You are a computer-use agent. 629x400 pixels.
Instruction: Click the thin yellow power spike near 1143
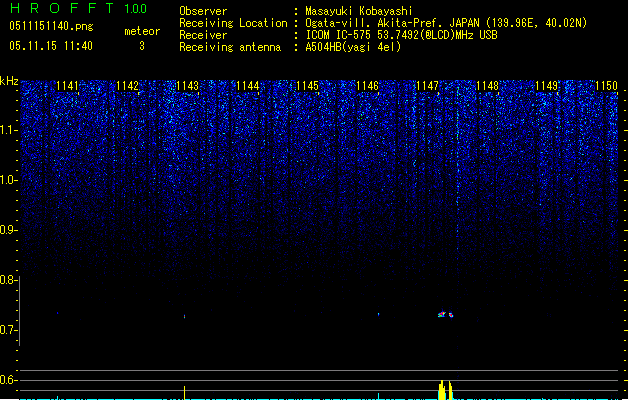(185, 393)
